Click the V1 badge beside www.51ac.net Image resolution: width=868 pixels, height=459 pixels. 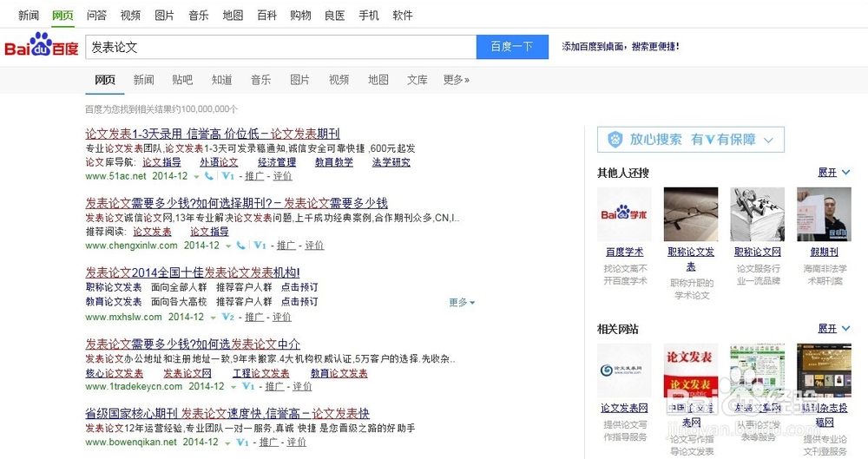pyautogui.click(x=228, y=176)
